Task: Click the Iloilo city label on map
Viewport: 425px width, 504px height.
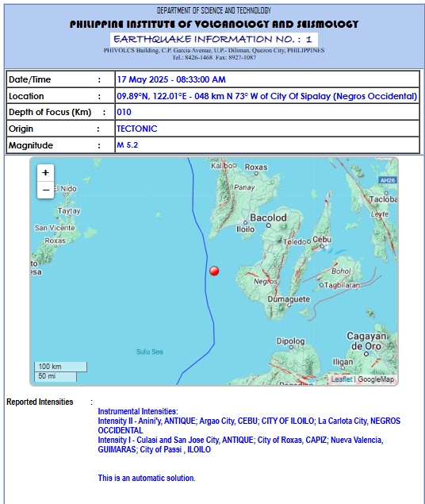Action: click(x=246, y=229)
